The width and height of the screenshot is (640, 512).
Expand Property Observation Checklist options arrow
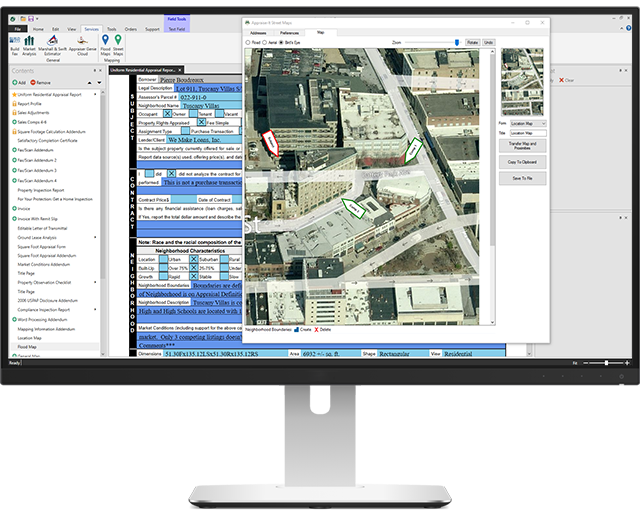click(96, 282)
